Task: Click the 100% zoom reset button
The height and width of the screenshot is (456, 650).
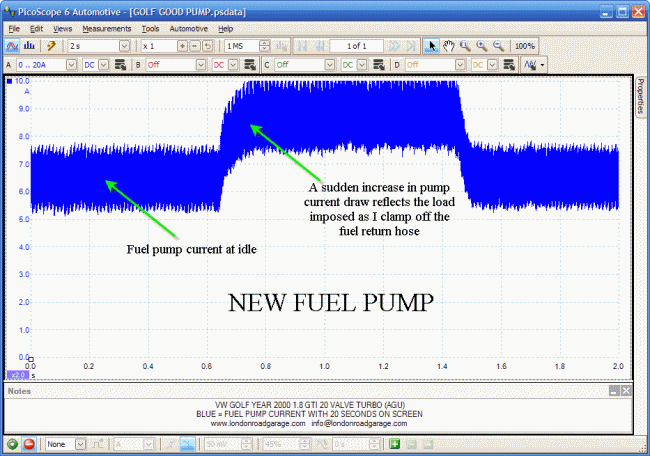Action: pyautogui.click(x=524, y=46)
